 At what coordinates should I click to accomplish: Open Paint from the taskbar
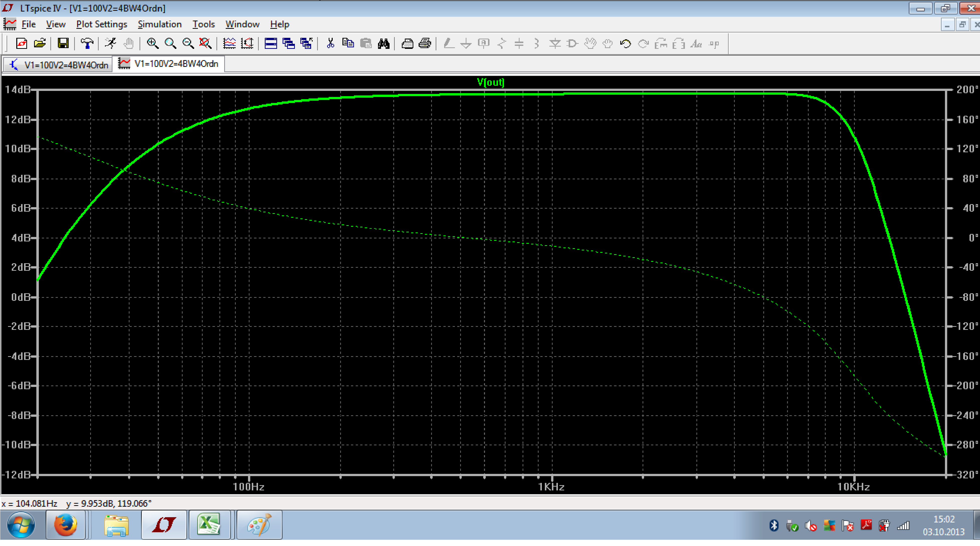[260, 525]
